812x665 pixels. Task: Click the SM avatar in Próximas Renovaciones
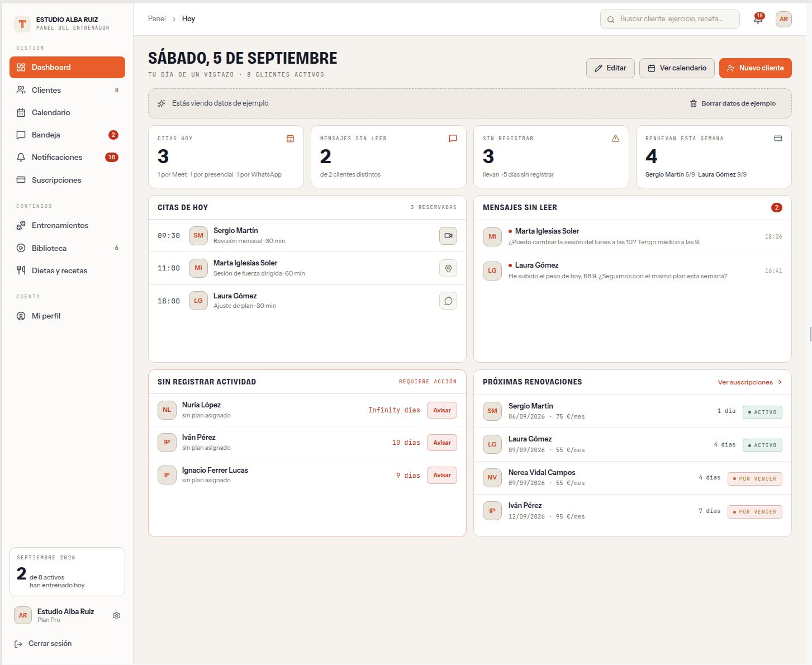tap(492, 411)
